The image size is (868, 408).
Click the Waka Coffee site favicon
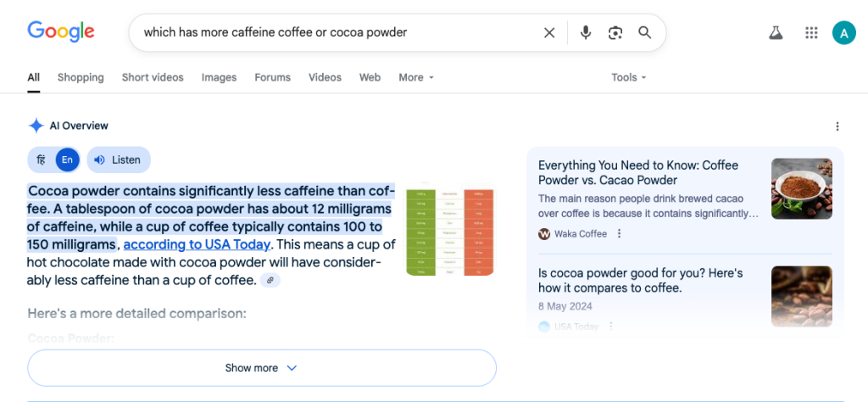[x=544, y=233]
